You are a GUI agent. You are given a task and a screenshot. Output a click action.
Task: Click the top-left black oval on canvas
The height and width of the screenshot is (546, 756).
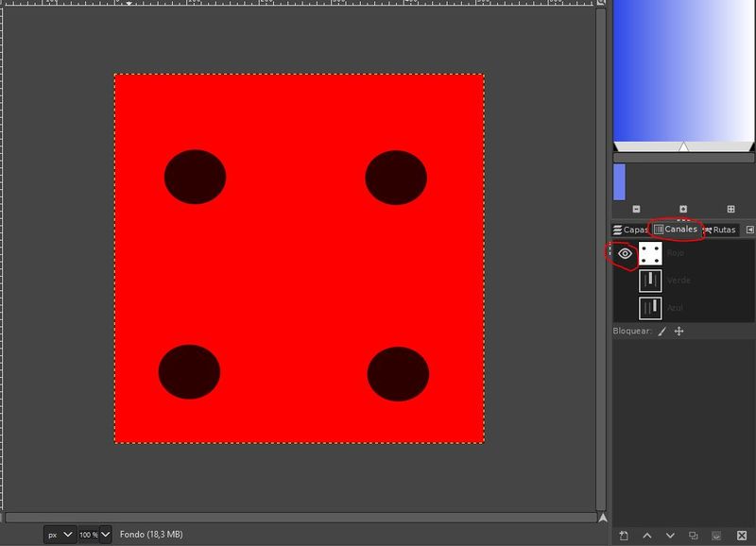[x=195, y=177]
